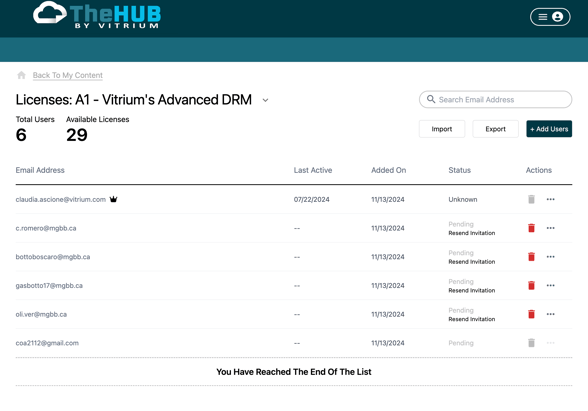This screenshot has height=411, width=588.
Task: Select email claudia.ascione@vitrium.com
Action: [x=61, y=200]
